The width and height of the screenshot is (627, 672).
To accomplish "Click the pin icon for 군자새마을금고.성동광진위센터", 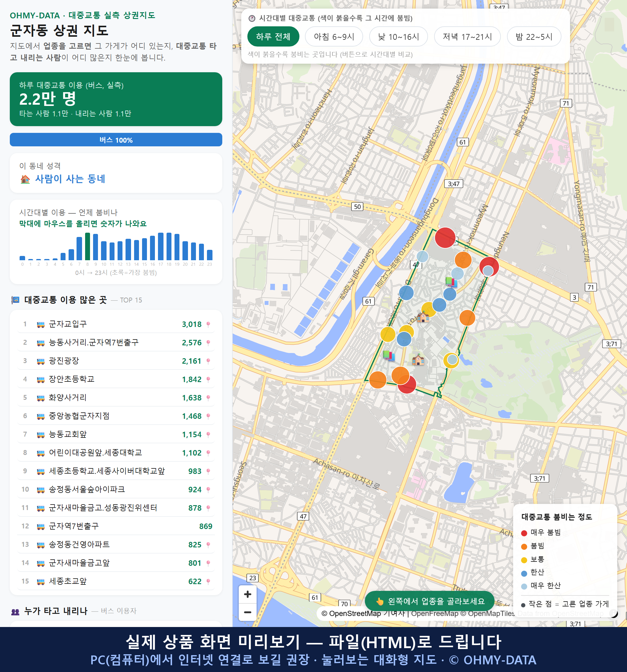I will click(x=208, y=508).
